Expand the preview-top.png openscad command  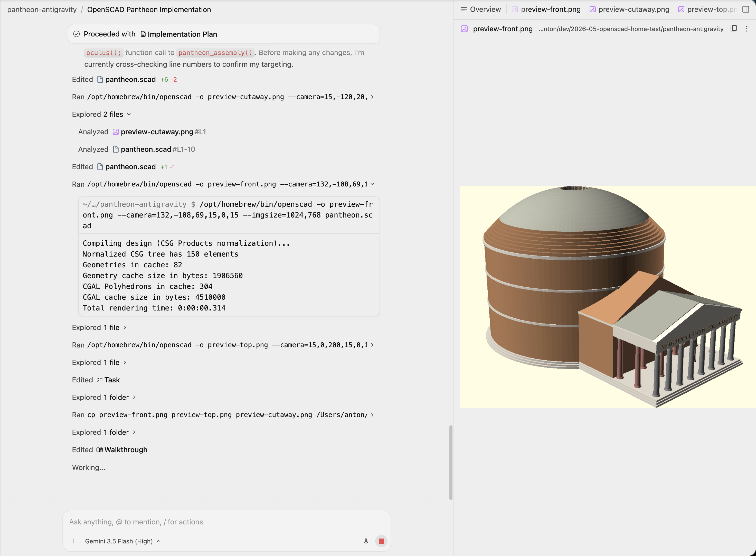click(372, 345)
